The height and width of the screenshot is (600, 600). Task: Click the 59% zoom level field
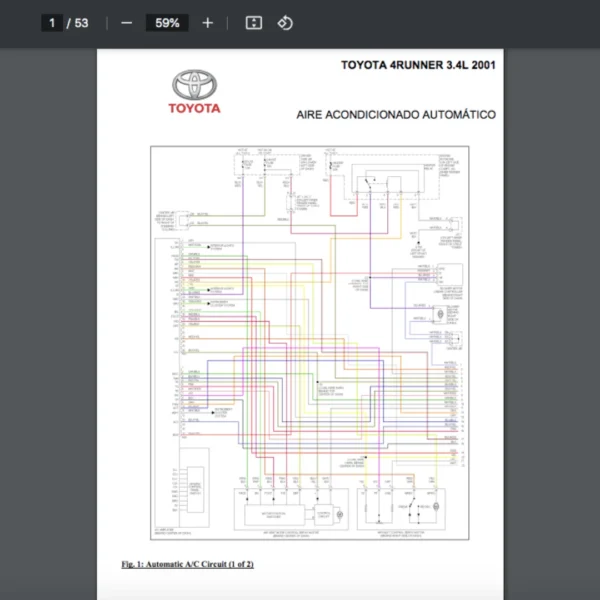(167, 23)
